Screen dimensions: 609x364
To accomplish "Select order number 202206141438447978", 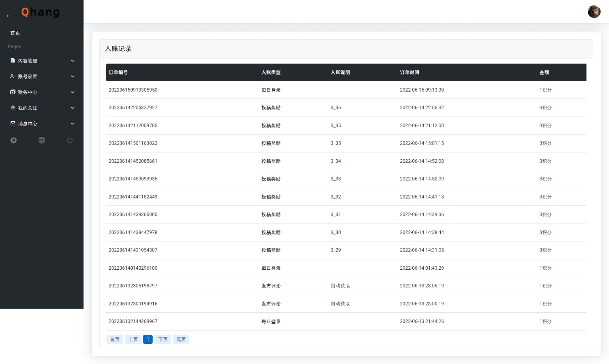I will point(133,232).
